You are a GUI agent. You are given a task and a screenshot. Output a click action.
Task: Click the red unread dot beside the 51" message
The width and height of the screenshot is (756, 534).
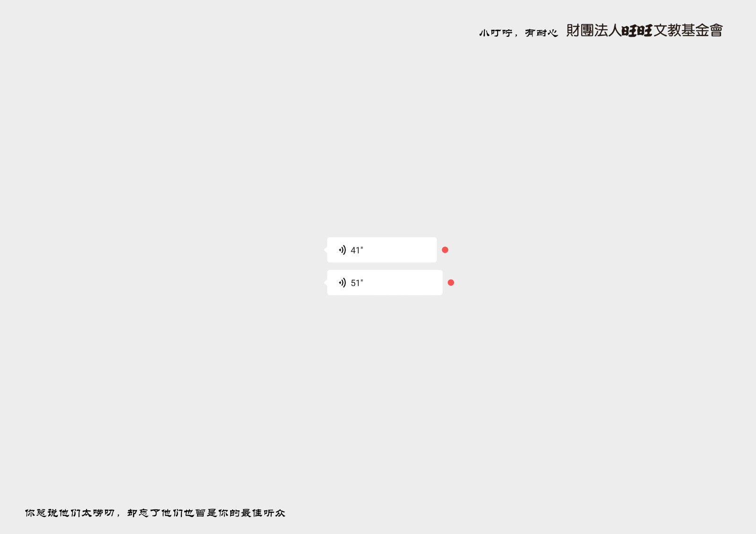click(x=451, y=283)
